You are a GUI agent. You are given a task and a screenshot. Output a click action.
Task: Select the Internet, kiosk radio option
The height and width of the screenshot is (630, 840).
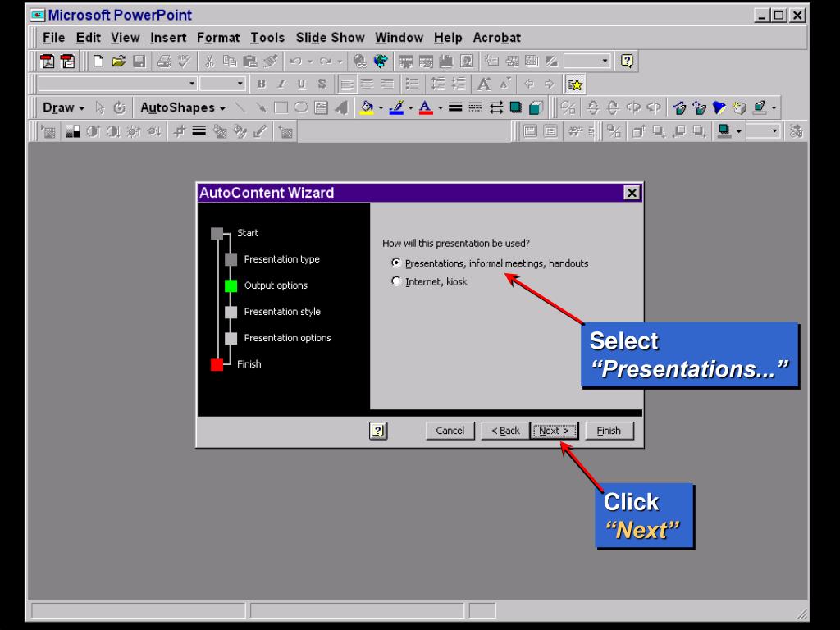pos(430,282)
